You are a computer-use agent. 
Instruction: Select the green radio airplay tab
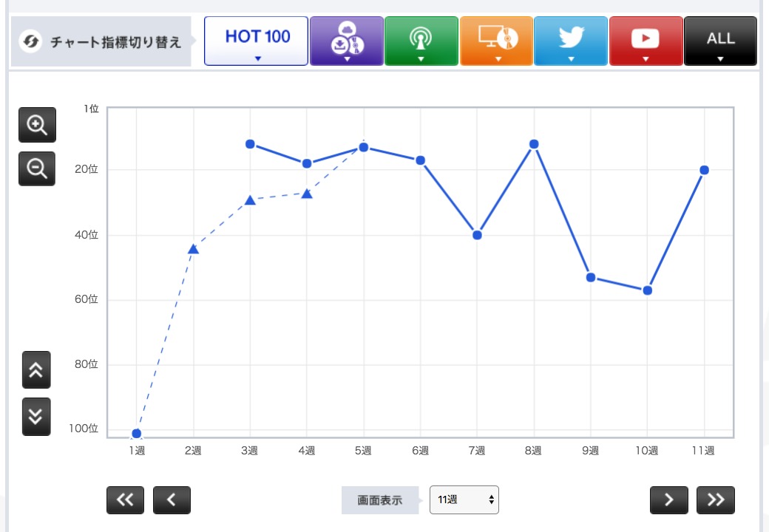click(421, 41)
